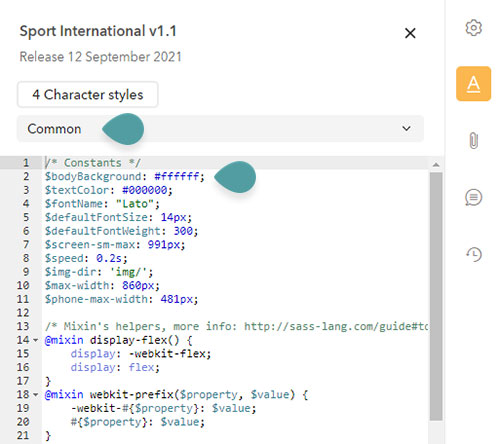Collapse the code fold at line 18
This screenshot has height=444, width=500.
coord(35,395)
